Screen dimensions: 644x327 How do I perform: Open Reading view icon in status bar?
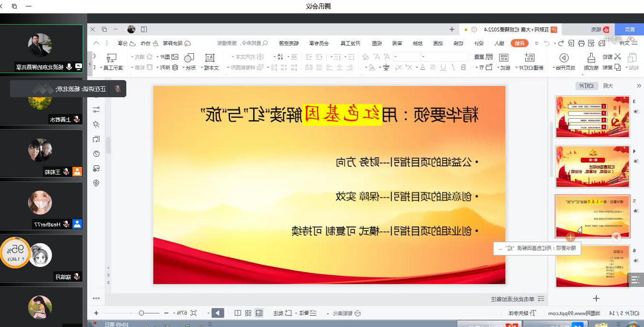pos(237,313)
